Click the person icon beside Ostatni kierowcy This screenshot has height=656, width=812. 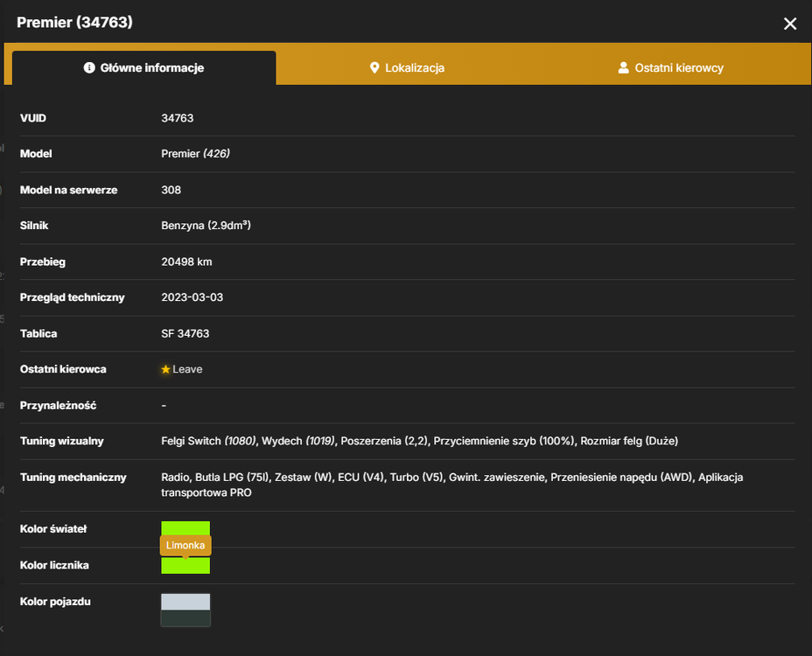pyautogui.click(x=624, y=68)
